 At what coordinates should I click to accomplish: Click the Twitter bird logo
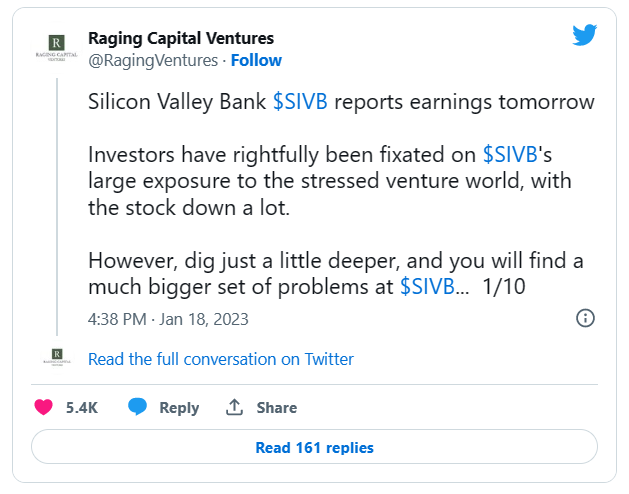click(584, 35)
